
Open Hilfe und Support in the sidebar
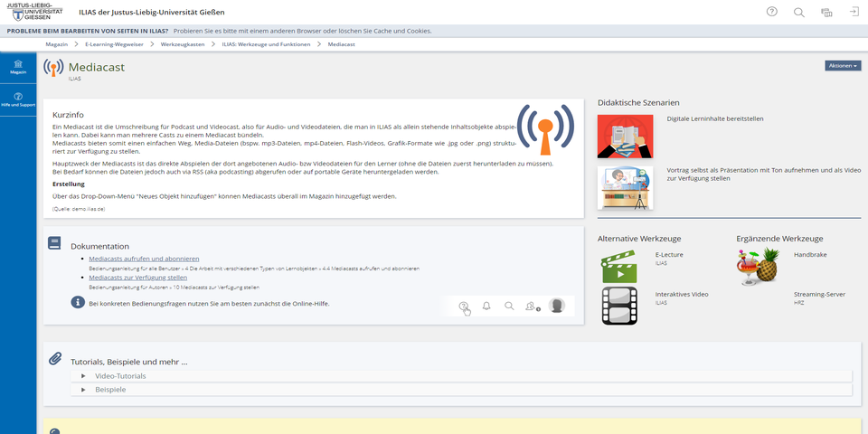[18, 100]
